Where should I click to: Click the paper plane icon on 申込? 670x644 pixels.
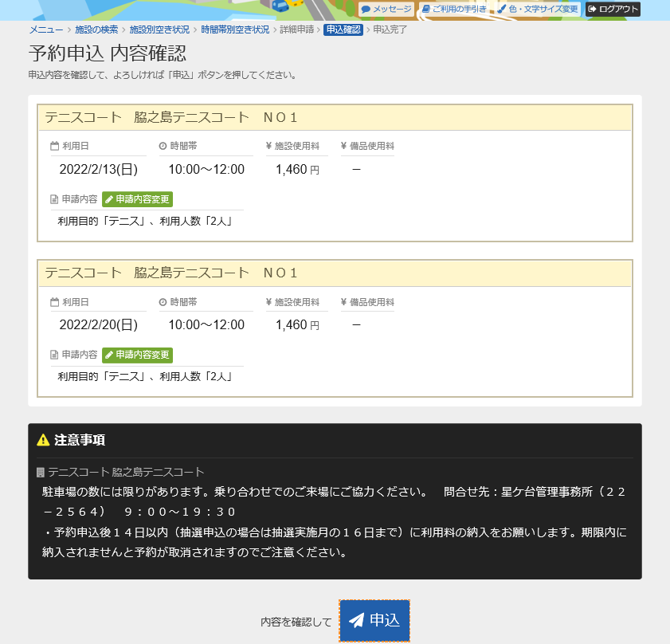point(357,620)
